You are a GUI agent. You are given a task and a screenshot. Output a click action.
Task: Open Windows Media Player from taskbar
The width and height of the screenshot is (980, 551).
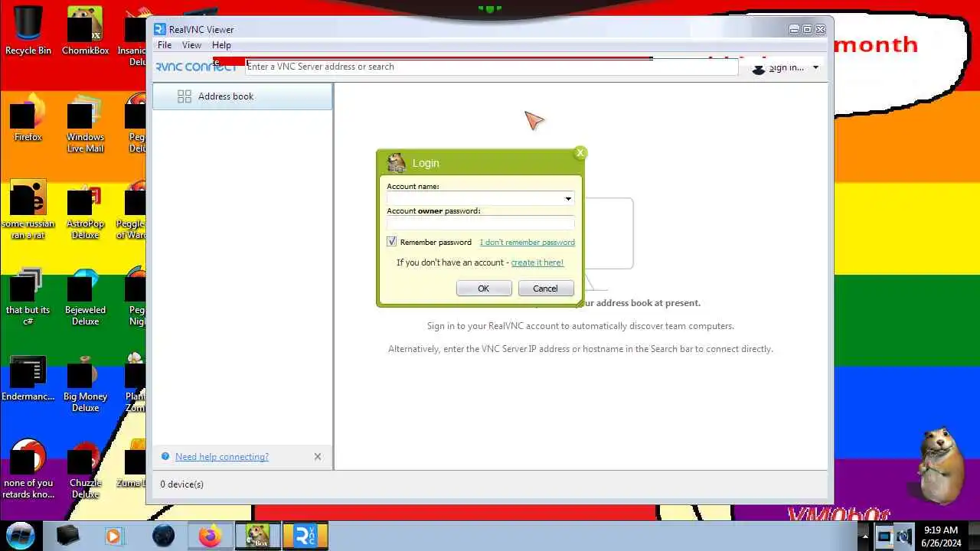pos(114,536)
